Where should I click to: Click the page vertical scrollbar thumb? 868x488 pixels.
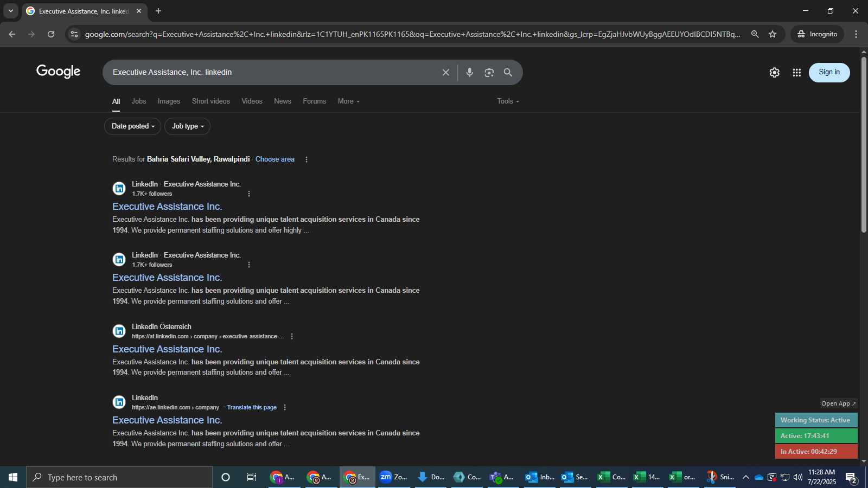point(864,144)
